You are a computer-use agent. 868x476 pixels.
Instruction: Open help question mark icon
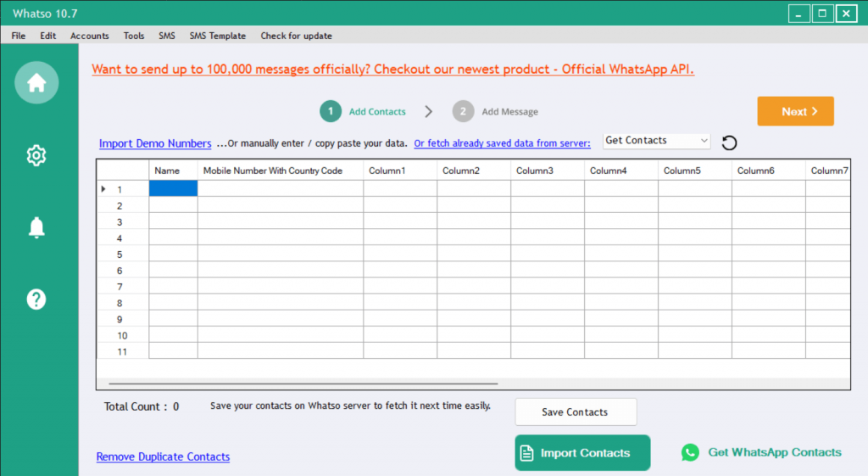36,300
